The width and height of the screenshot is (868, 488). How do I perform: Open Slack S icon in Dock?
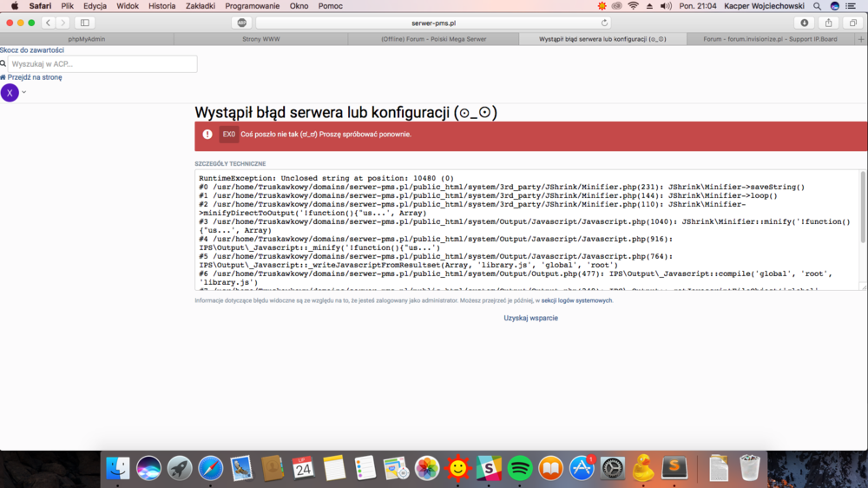tap(489, 468)
